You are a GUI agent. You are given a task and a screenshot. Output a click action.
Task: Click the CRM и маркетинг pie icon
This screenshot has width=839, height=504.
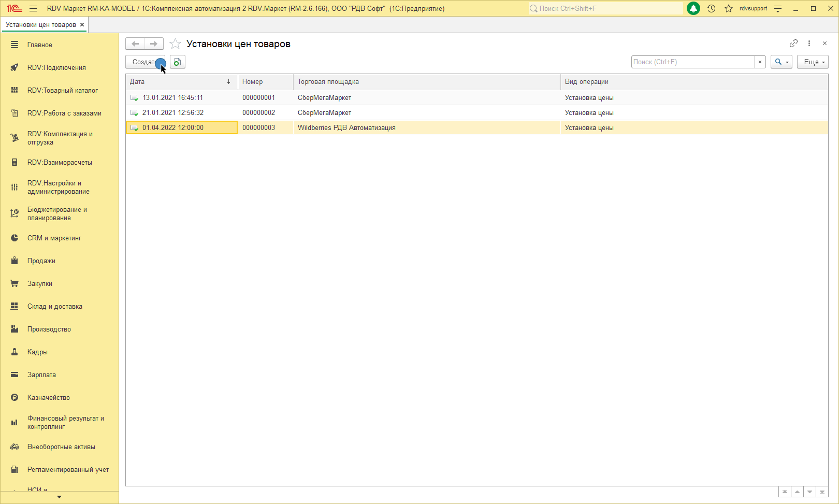[x=15, y=238]
